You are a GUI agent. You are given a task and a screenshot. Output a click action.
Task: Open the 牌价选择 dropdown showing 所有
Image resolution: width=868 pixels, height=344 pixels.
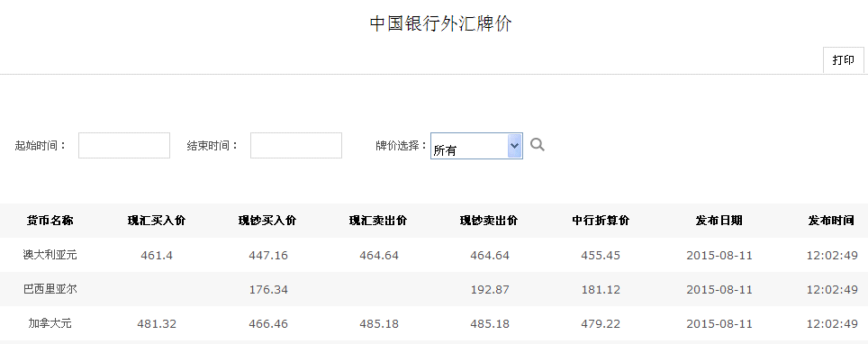tap(476, 146)
